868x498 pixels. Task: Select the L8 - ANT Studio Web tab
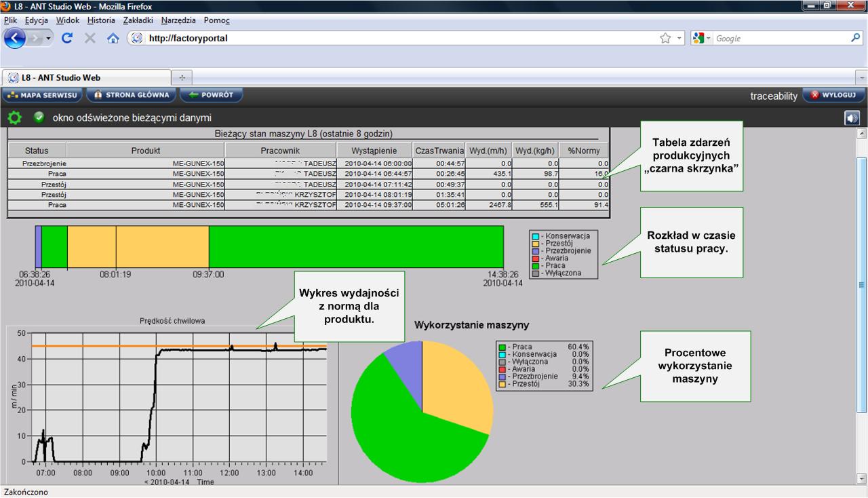pos(86,77)
